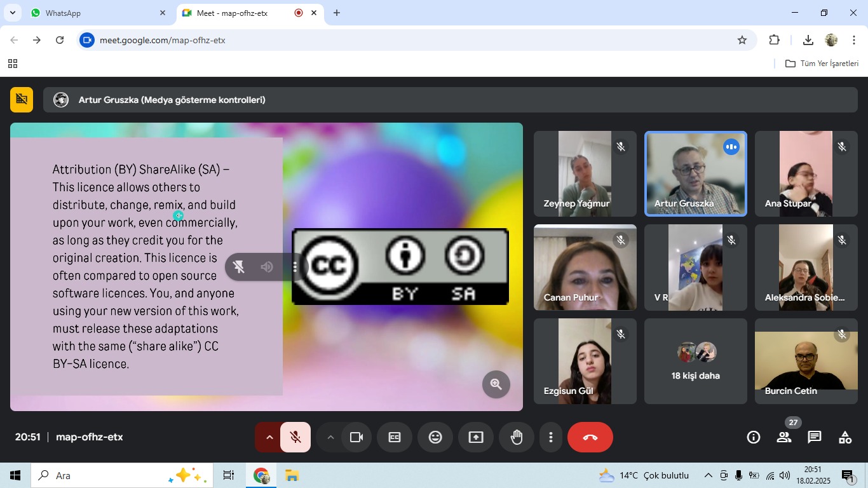The image size is (868, 488).
Task: Open the Tüm Yer İşaretleri bookmarks folder
Action: [x=822, y=64]
